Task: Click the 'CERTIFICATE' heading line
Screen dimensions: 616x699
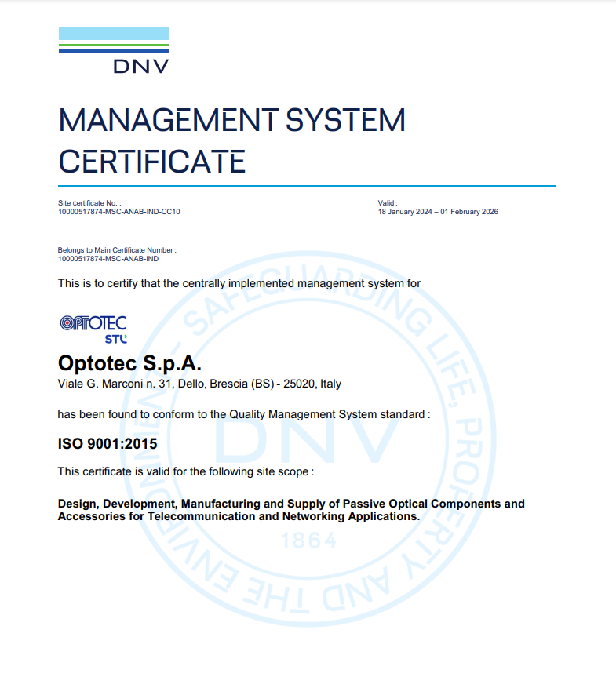Action: (x=152, y=162)
